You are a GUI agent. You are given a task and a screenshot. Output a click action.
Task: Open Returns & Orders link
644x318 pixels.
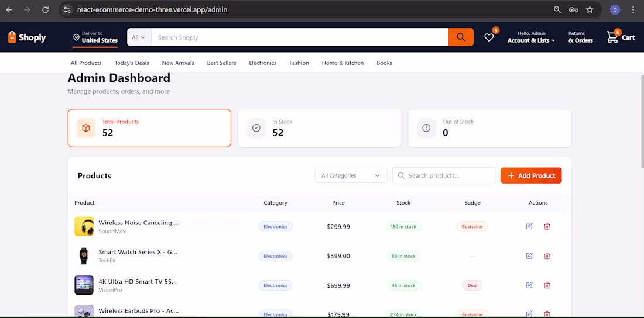580,37
